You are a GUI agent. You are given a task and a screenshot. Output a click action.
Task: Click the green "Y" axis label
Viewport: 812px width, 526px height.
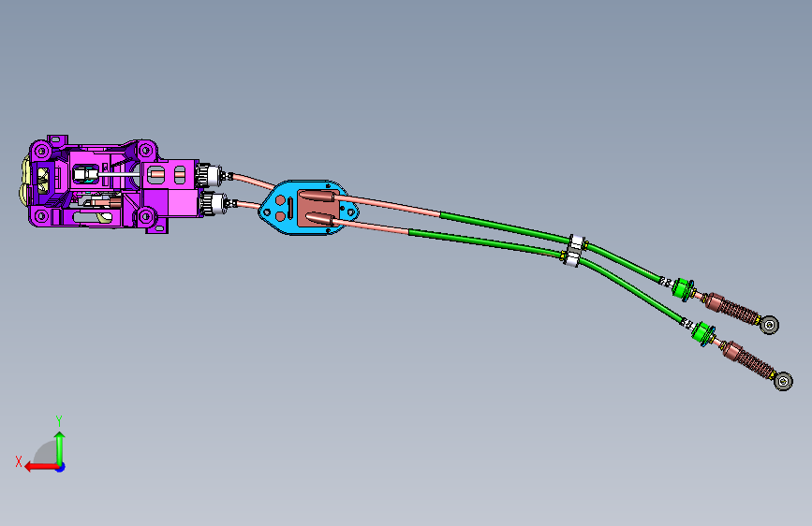pyautogui.click(x=59, y=420)
